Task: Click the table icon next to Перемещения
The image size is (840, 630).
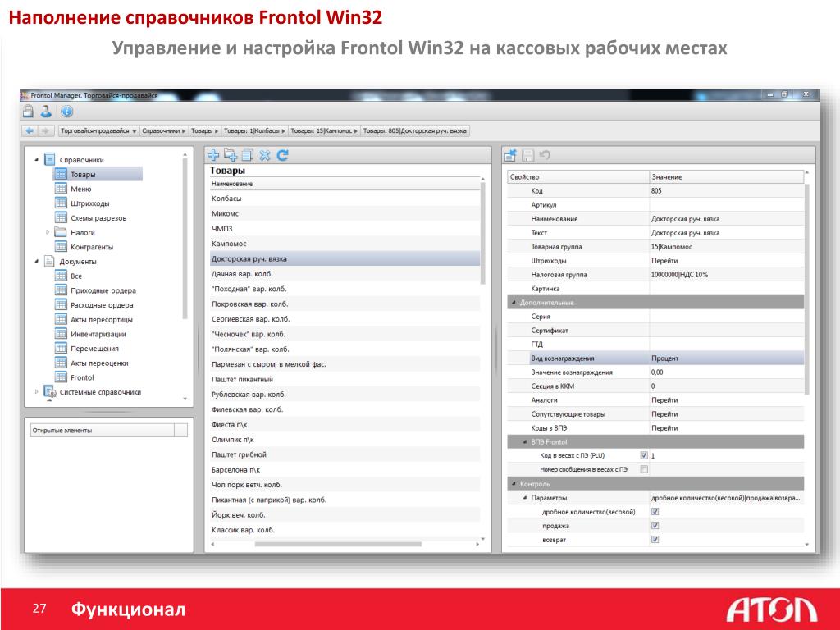Action: coord(61,348)
